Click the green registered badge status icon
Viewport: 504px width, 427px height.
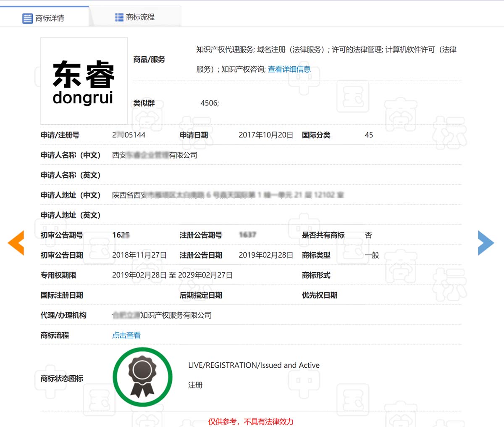(142, 377)
